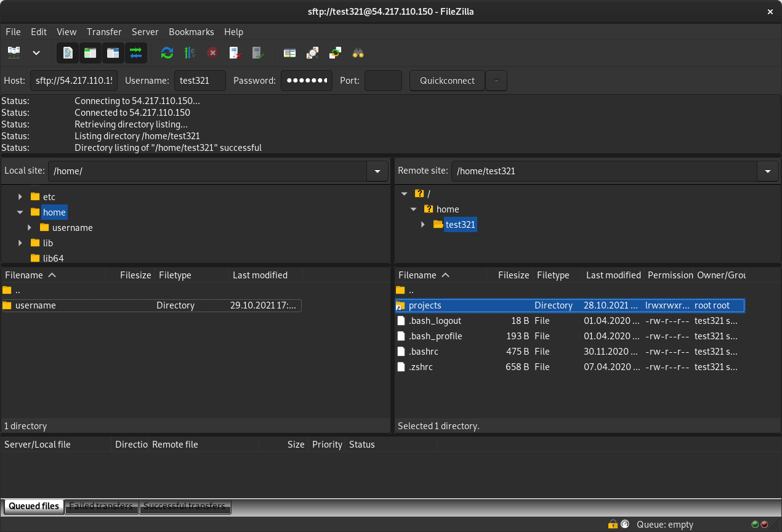Click the green activity indicator light

(755, 525)
